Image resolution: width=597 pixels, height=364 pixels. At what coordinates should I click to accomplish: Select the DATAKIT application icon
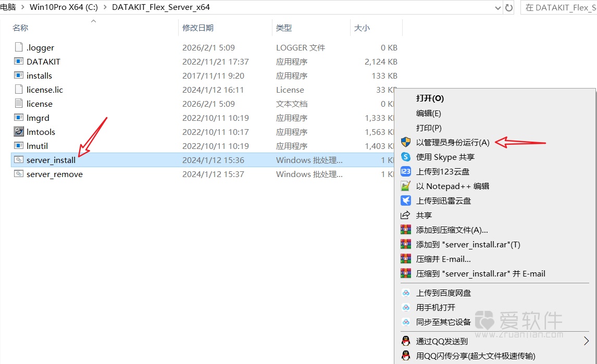[18, 61]
